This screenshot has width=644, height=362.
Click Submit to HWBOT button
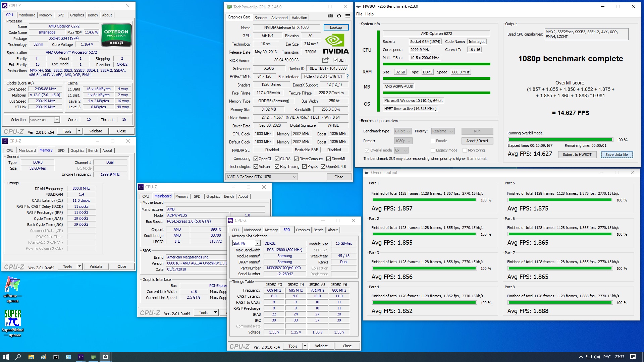point(577,155)
